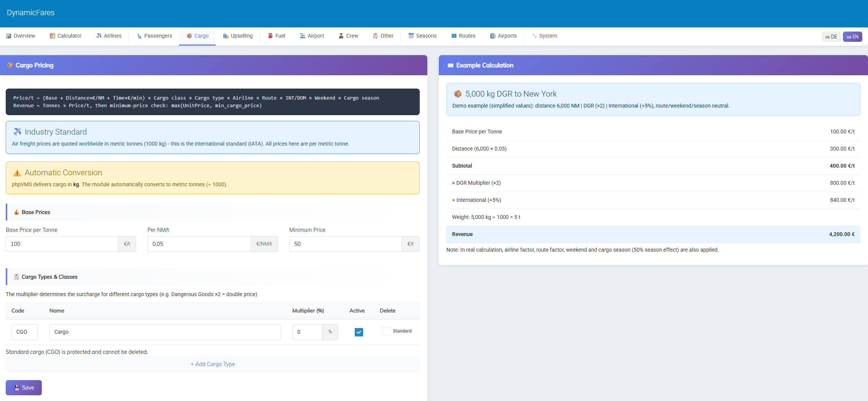868x401 pixels.
Task: Open the Airports tab
Action: click(x=503, y=36)
